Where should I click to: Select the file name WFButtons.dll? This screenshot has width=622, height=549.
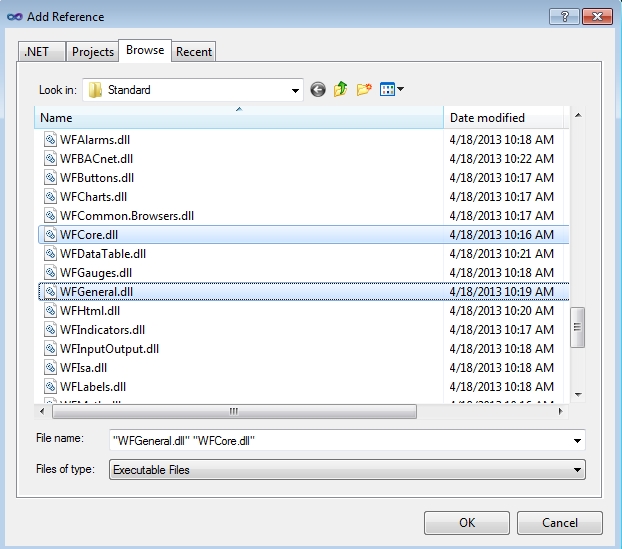point(97,178)
